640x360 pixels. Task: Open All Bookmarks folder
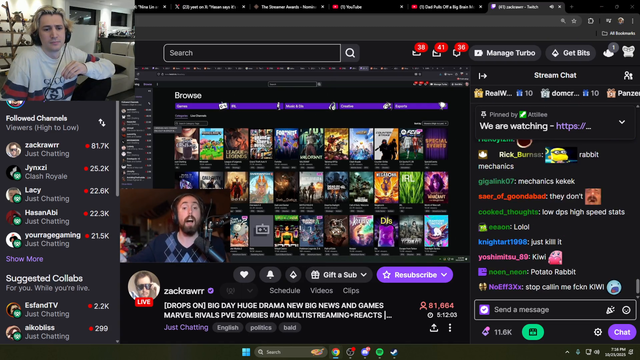[x=618, y=33]
